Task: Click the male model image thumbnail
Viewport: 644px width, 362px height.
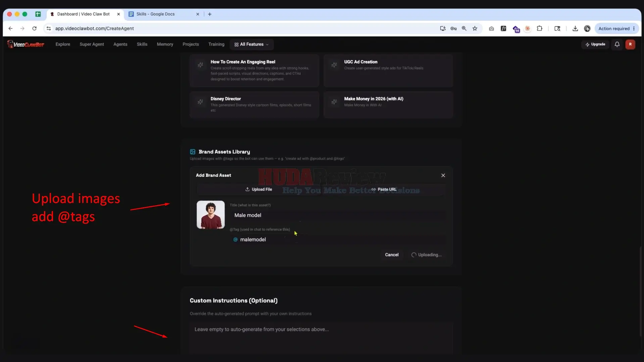Action: pos(211,215)
